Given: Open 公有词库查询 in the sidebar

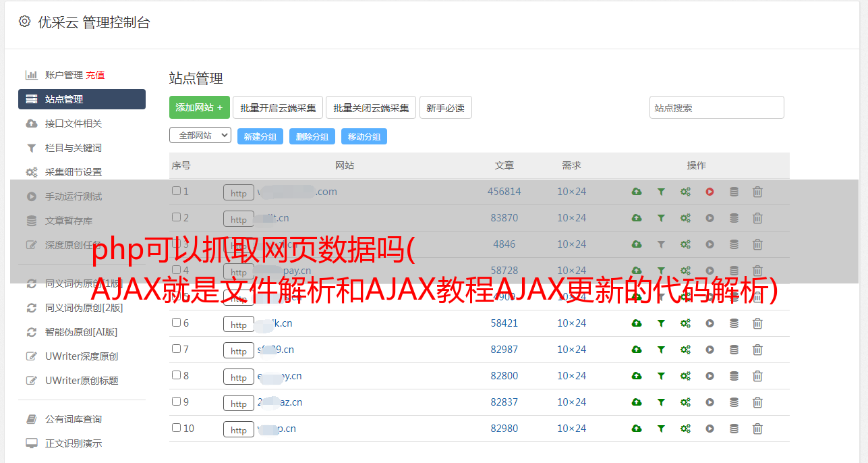Looking at the screenshot, I should tap(74, 419).
